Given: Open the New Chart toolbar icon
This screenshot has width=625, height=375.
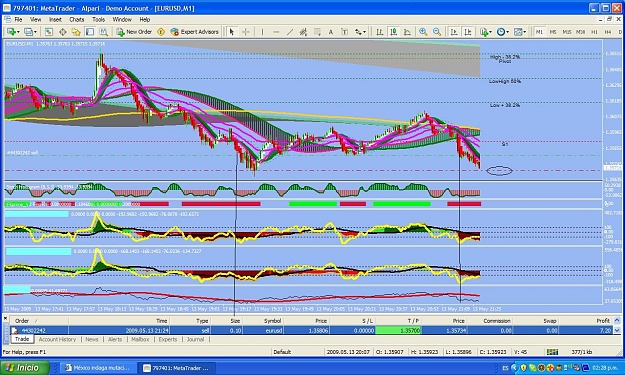Looking at the screenshot, I should click(x=11, y=32).
